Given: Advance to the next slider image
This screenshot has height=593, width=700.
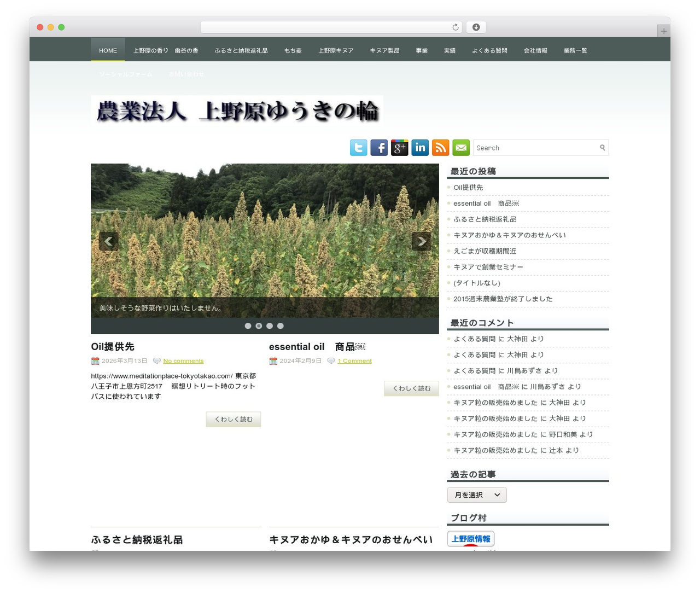Looking at the screenshot, I should point(422,241).
